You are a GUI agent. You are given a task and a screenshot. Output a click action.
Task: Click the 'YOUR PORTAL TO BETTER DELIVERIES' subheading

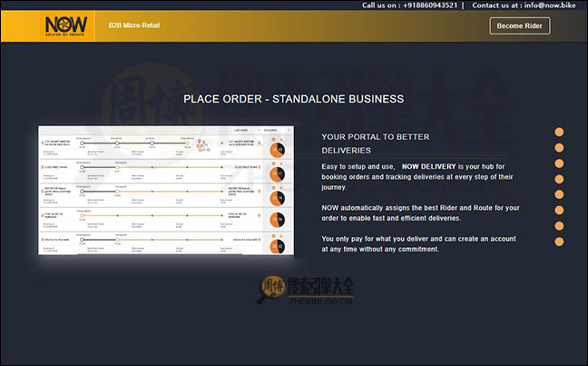[376, 143]
